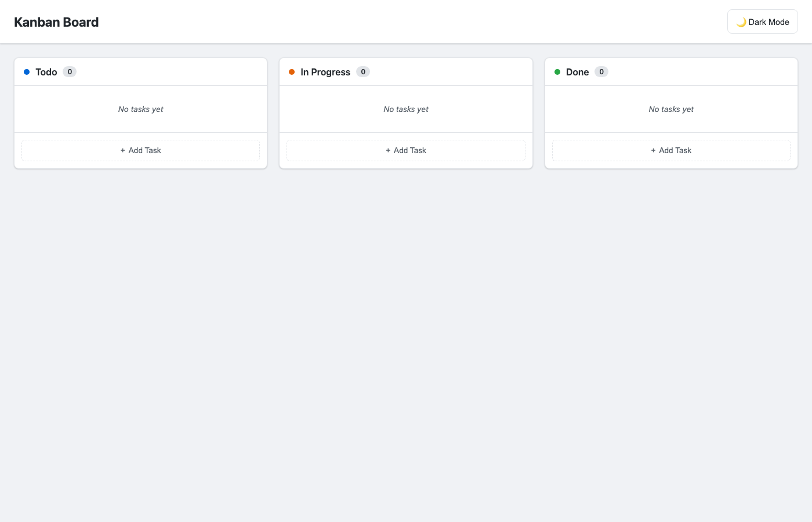Click the blue dot beside Todo
Screen dimensions: 812x522
tap(27, 72)
